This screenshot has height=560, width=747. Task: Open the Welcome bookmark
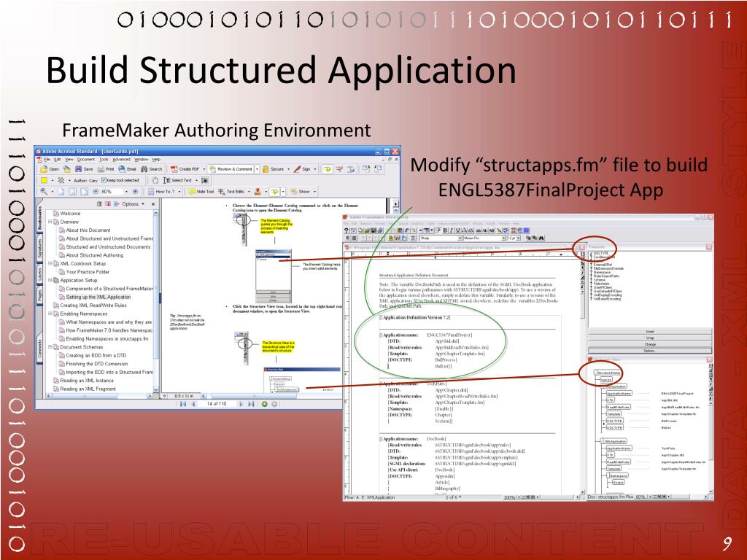tap(70, 214)
